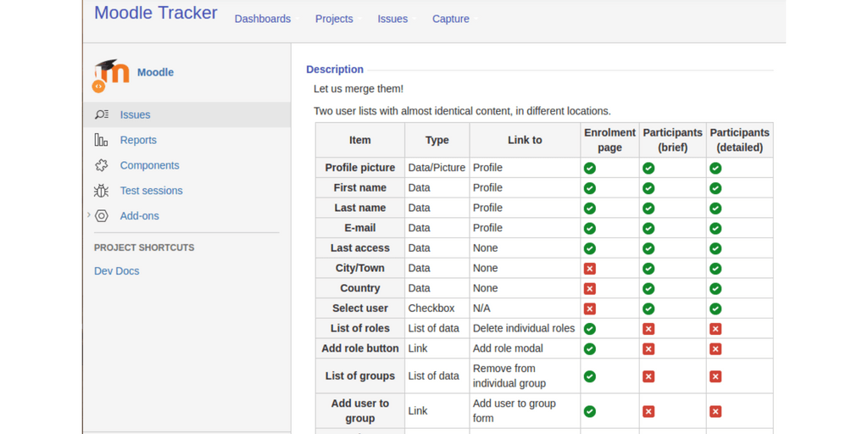Image resolution: width=868 pixels, height=434 pixels.
Task: Select Add-ons in the project sidebar
Action: coord(140,216)
